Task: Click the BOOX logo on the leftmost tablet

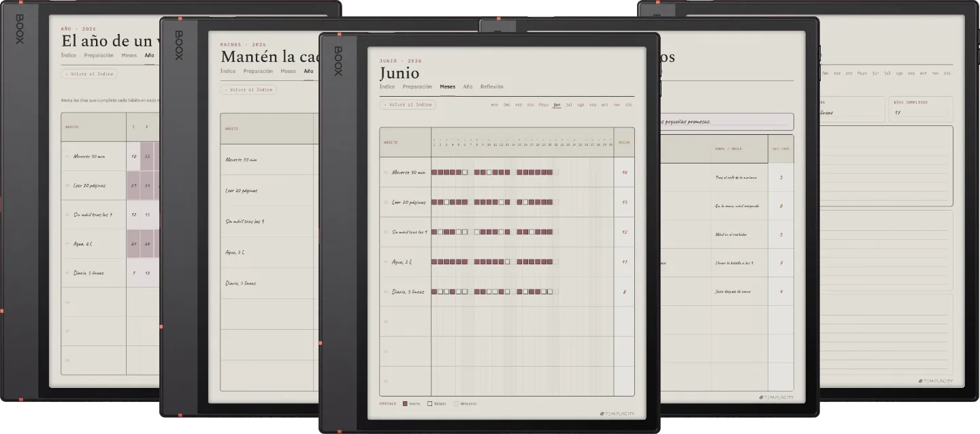Action: click(20, 29)
